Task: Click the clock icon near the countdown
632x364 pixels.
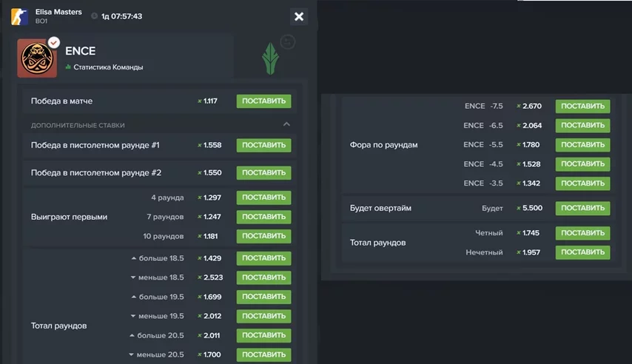Action: coord(94,16)
